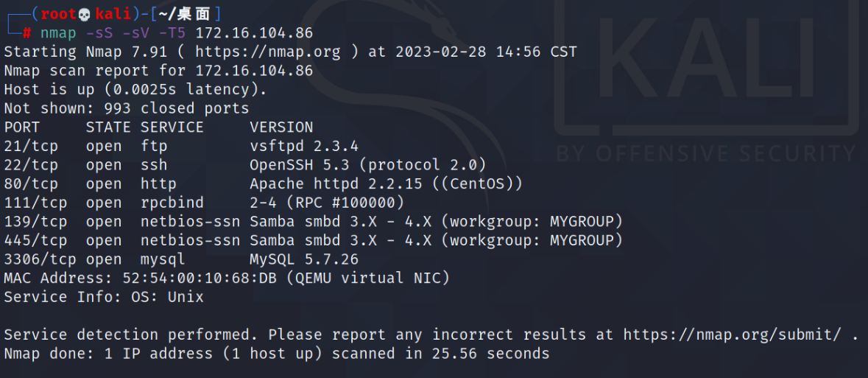
Task: Click the Service Info: OS: Unix line
Action: point(104,297)
